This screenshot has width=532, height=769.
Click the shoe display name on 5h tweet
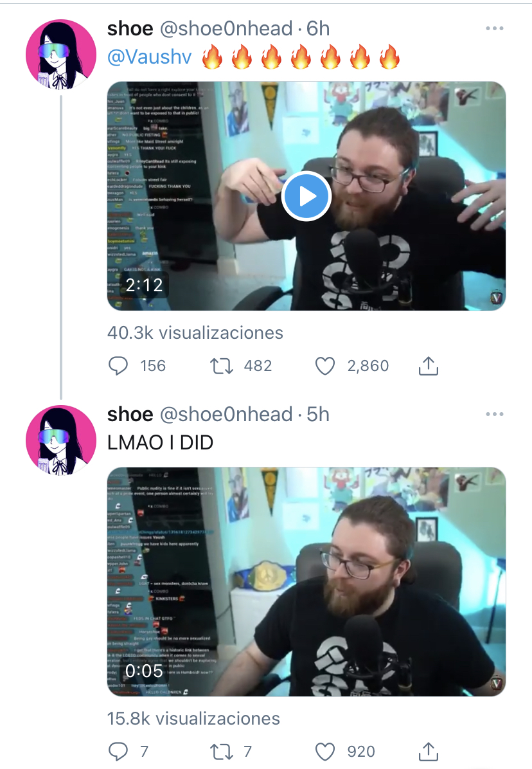[x=130, y=415]
